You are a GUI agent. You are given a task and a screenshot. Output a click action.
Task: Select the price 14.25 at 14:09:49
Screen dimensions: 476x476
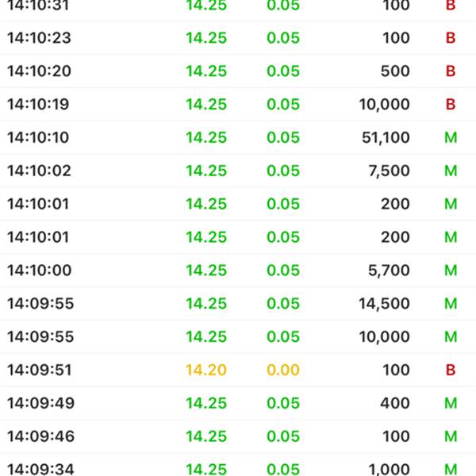click(x=206, y=404)
